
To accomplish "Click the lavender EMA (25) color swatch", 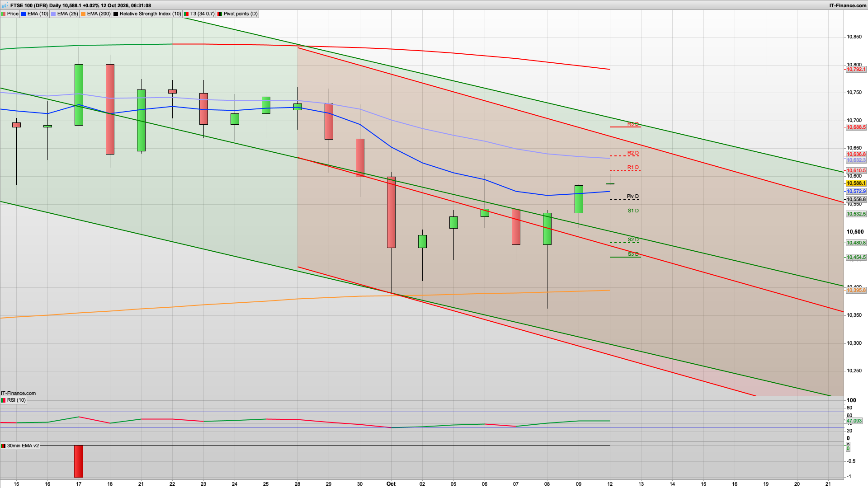I will (53, 14).
